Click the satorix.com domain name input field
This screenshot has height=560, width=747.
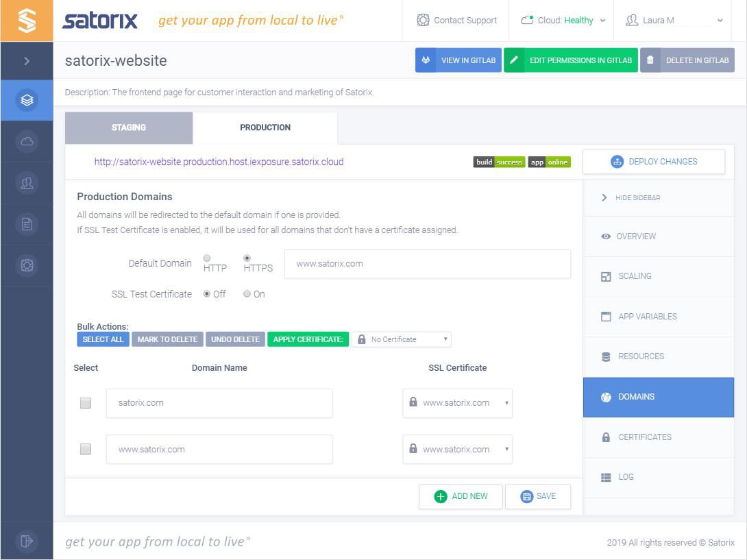219,403
